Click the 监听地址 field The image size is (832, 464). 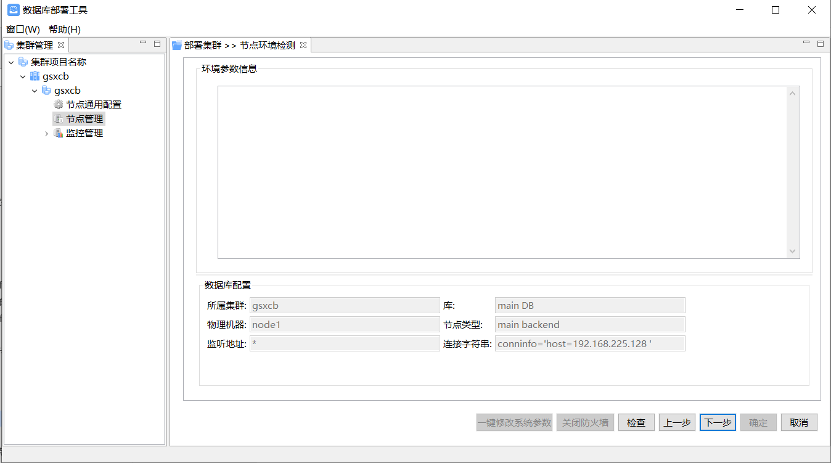[x=344, y=343]
